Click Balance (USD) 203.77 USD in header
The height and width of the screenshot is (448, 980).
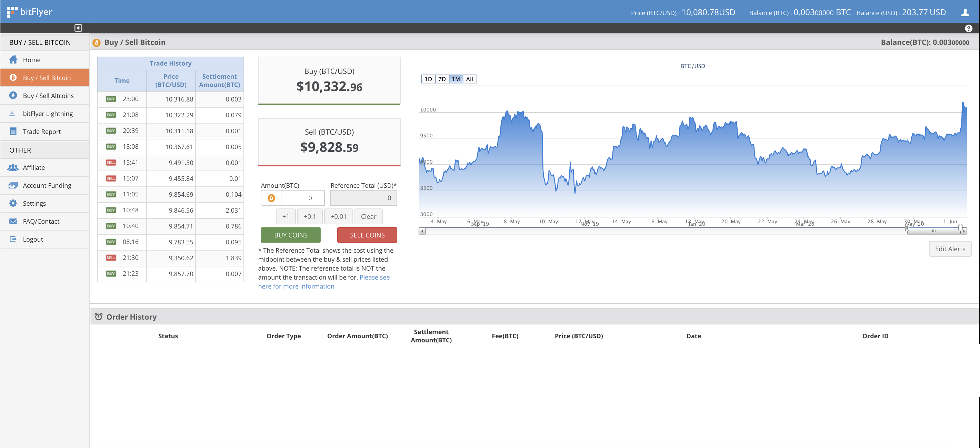(901, 12)
